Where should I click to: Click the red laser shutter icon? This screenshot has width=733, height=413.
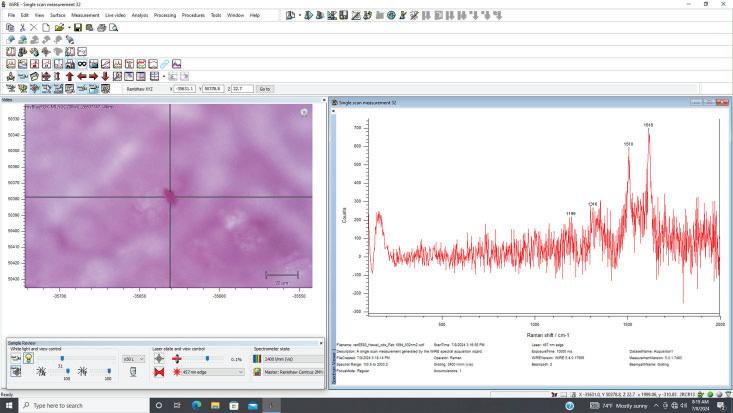click(x=159, y=372)
